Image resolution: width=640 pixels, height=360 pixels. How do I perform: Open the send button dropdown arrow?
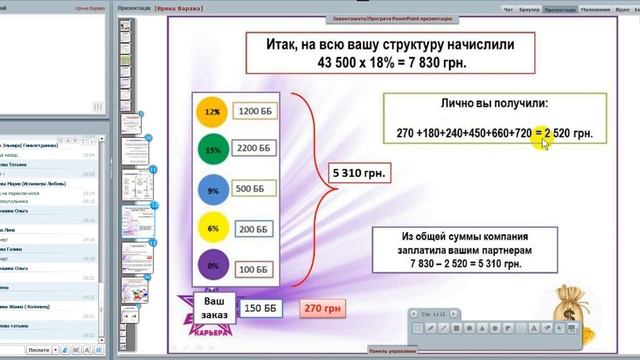tap(56, 350)
